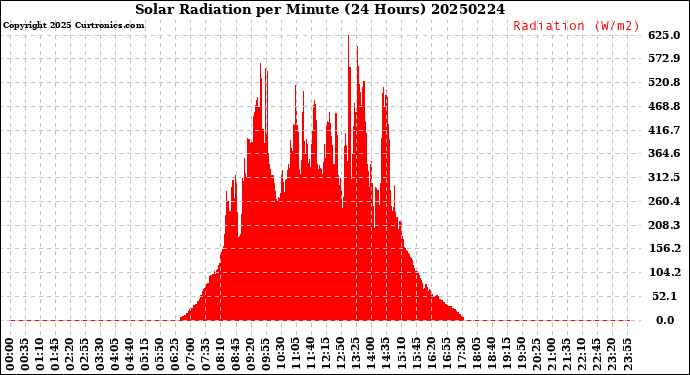Select the 520.8 y-axis value

[x=664, y=82]
